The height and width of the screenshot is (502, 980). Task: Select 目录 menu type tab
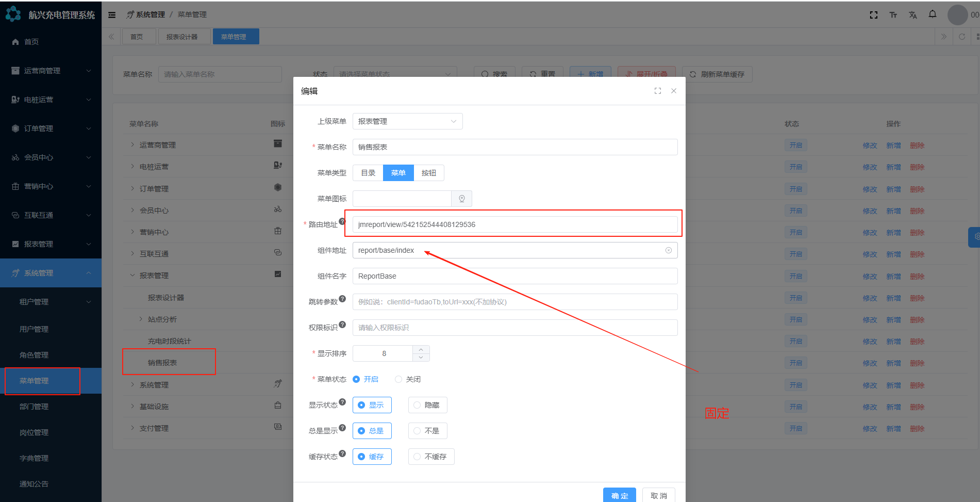[x=368, y=173]
